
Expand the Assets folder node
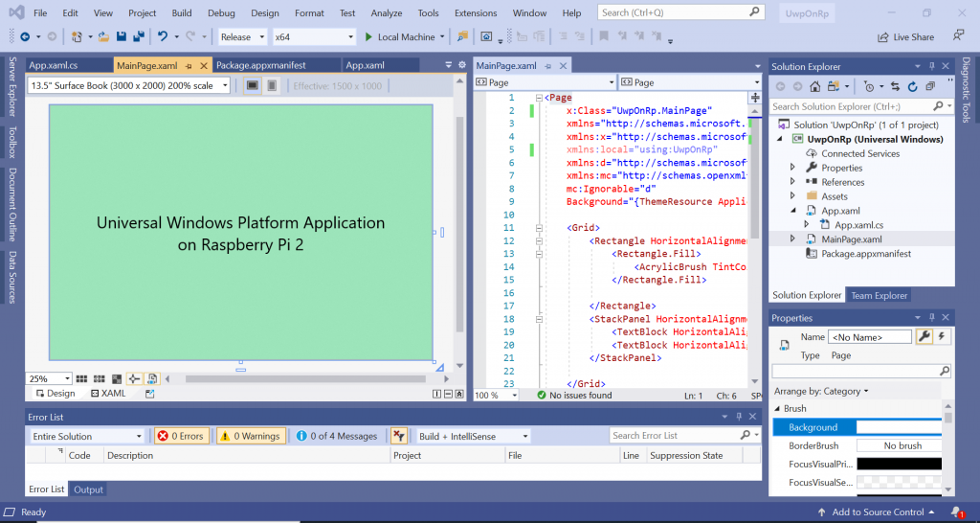click(792, 196)
